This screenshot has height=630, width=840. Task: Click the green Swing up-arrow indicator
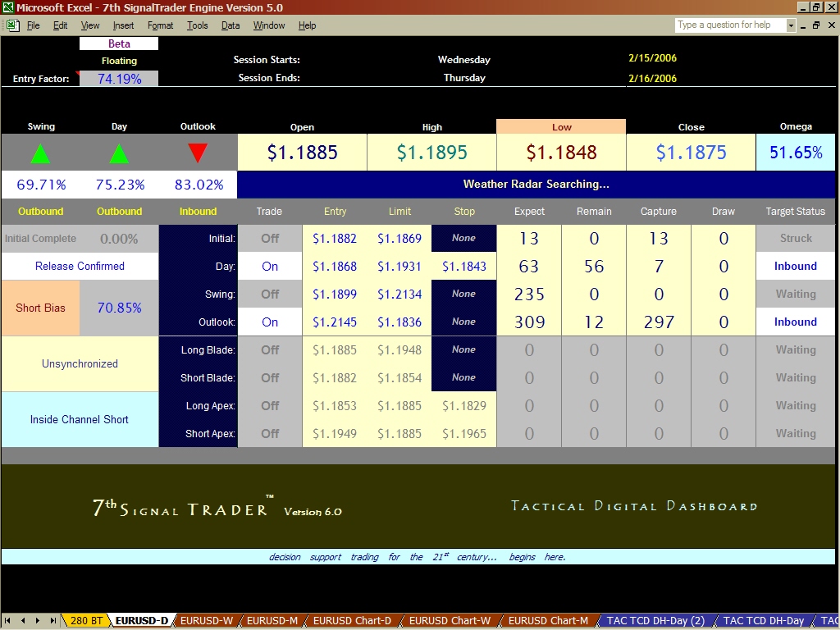click(x=40, y=153)
